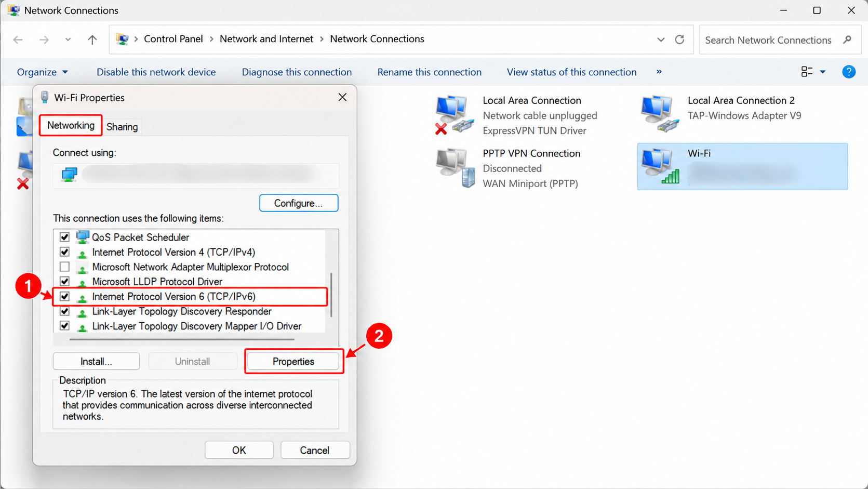Open the recent locations chevron
Screen dimensions: 868x489
pos(68,39)
